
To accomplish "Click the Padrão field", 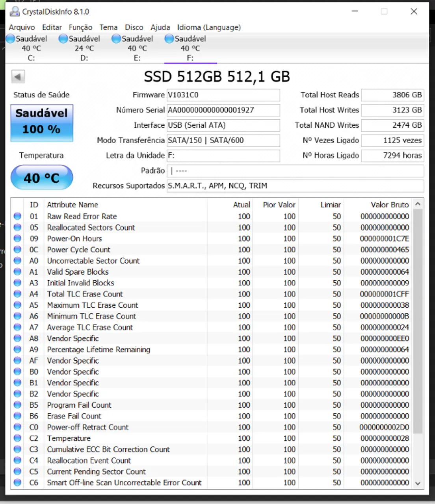I will coord(296,171).
